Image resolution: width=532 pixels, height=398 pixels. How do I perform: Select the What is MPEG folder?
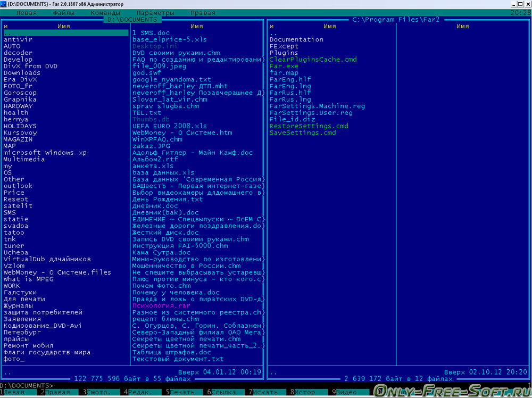point(29,279)
